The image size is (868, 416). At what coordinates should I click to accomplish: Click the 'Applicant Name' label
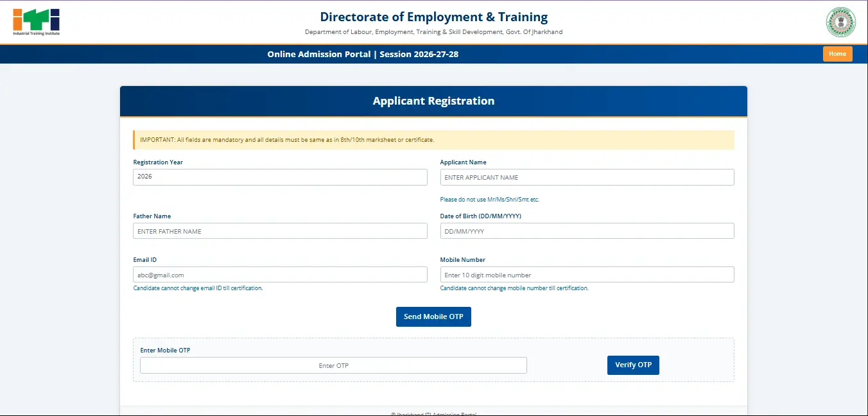[x=463, y=162]
